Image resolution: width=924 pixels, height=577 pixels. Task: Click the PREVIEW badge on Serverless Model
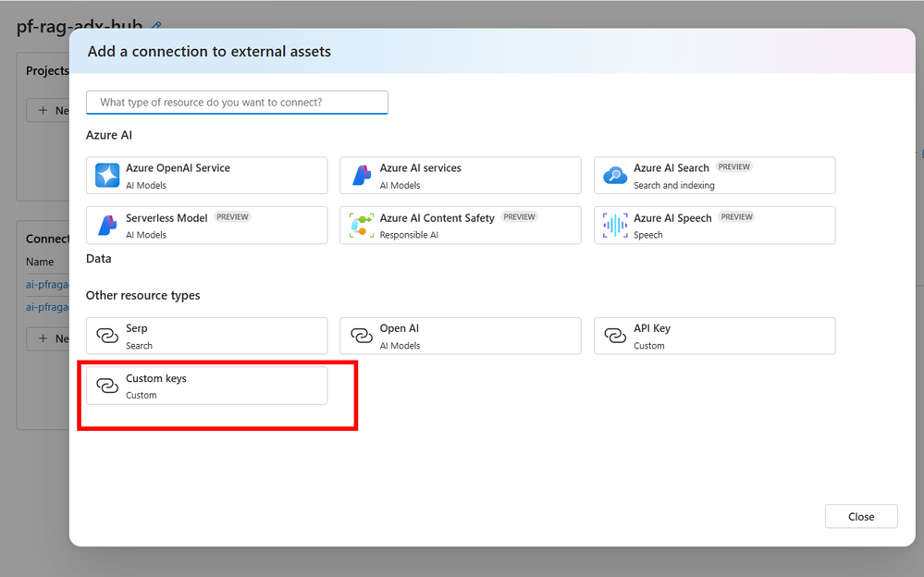click(x=232, y=217)
